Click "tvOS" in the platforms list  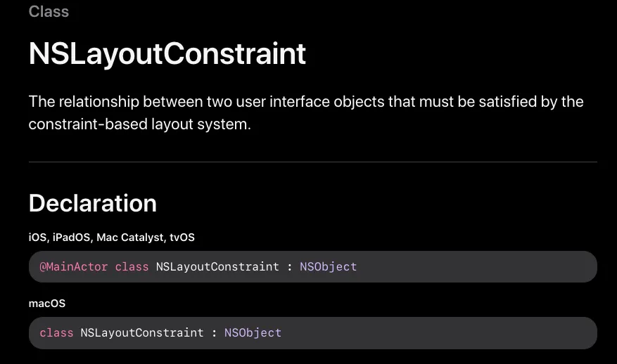tap(182, 238)
